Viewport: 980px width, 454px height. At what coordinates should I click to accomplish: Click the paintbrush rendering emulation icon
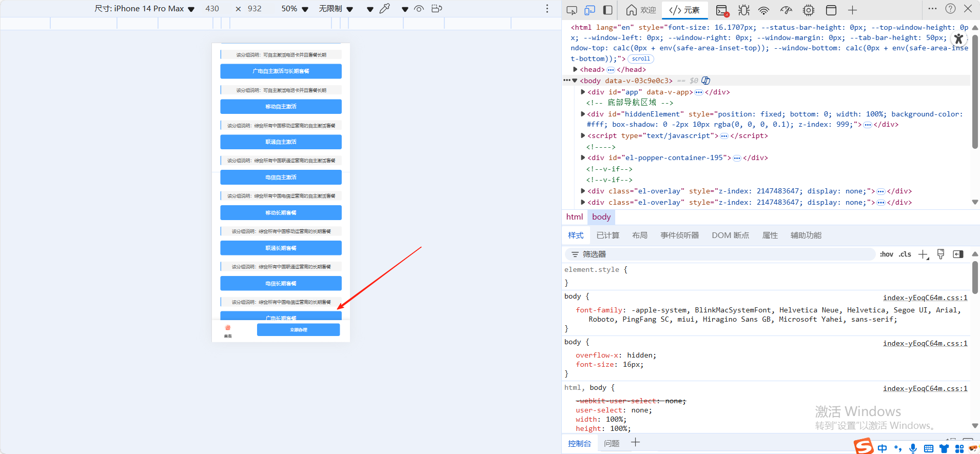click(941, 254)
